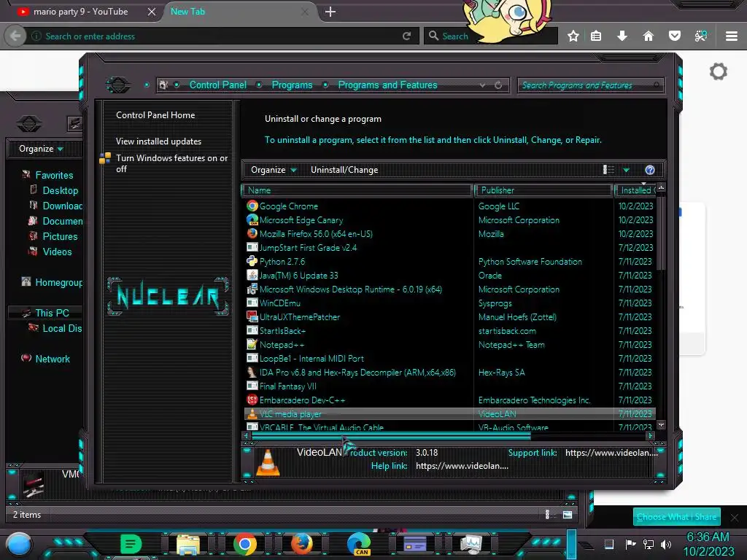Open Pictures in the Explorer sidebar

(x=60, y=237)
